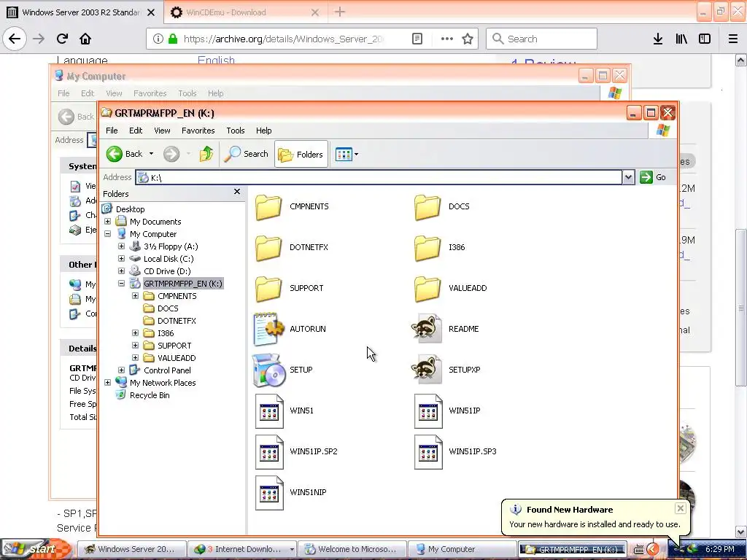Reload the browser page
The height and width of the screenshot is (560, 747).
pyautogui.click(x=62, y=39)
